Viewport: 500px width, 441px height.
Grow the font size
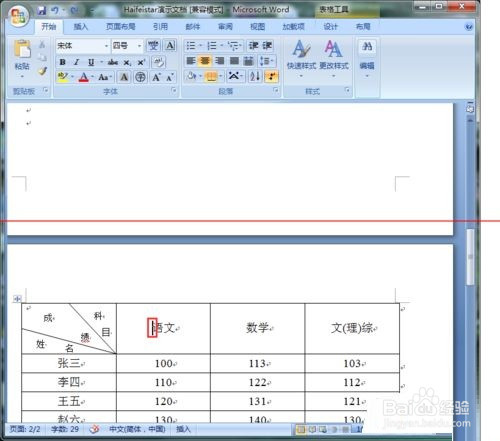[156, 77]
